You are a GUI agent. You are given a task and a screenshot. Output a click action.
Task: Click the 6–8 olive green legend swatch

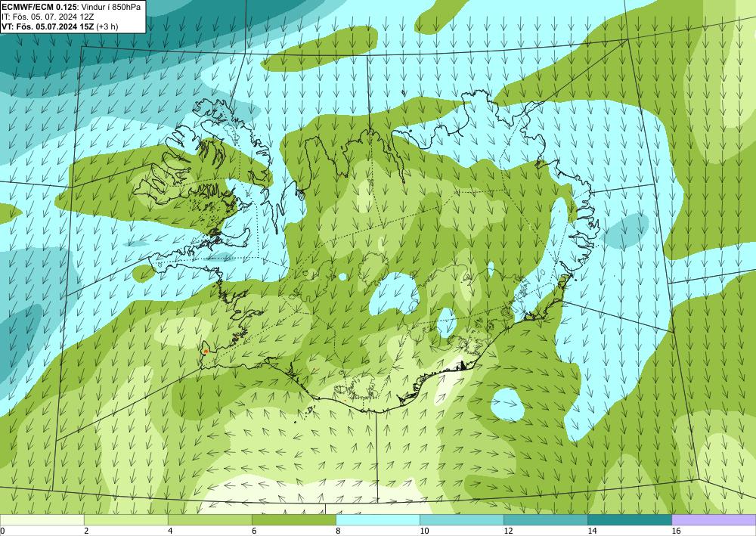tap(293, 520)
